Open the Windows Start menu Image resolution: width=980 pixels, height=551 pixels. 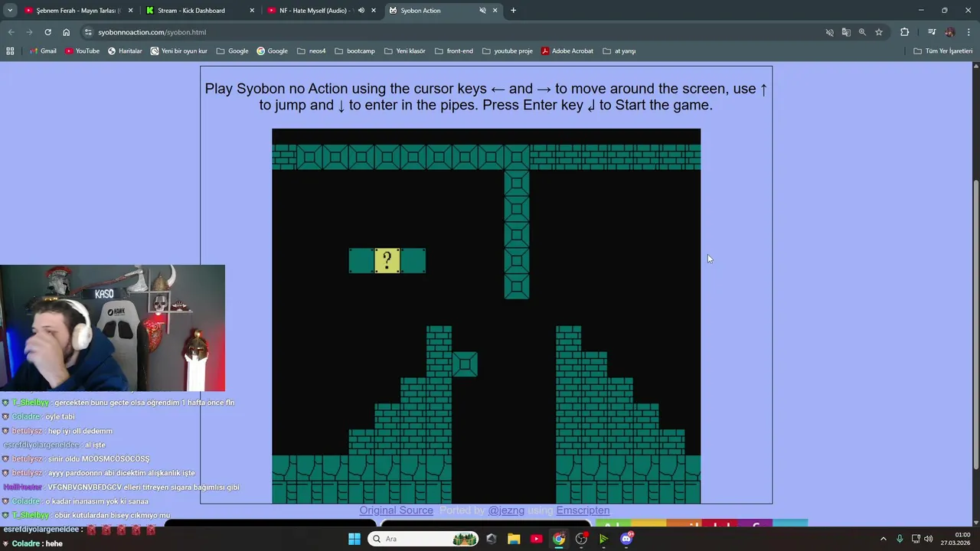[x=354, y=539]
